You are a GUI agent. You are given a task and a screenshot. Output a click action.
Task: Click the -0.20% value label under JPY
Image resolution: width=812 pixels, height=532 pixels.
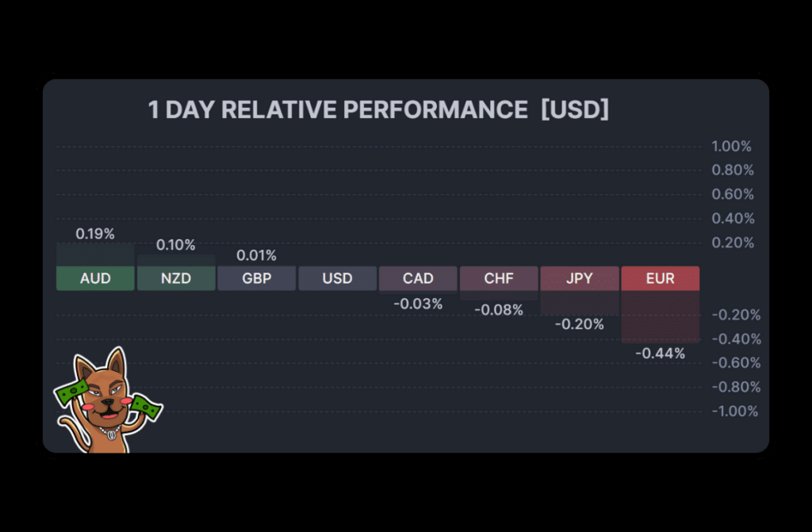[x=579, y=324]
